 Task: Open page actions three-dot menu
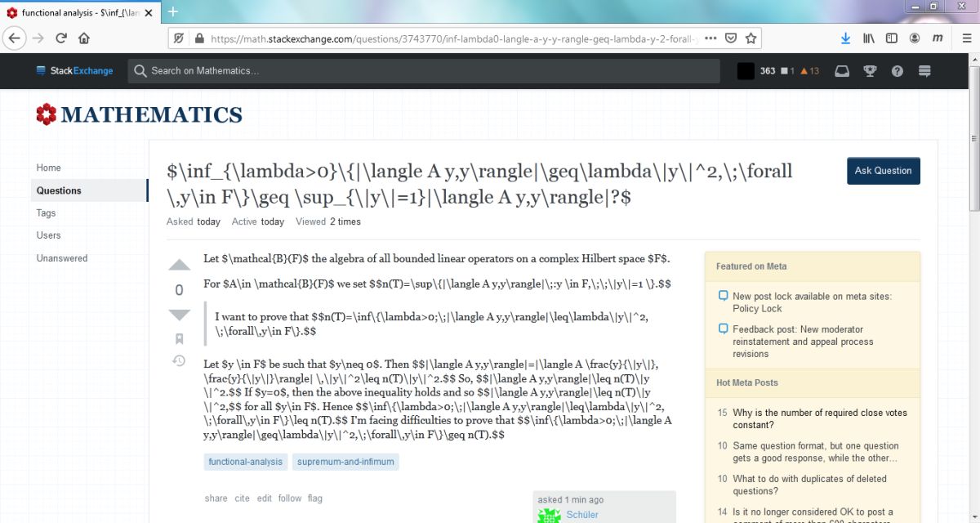click(x=711, y=38)
